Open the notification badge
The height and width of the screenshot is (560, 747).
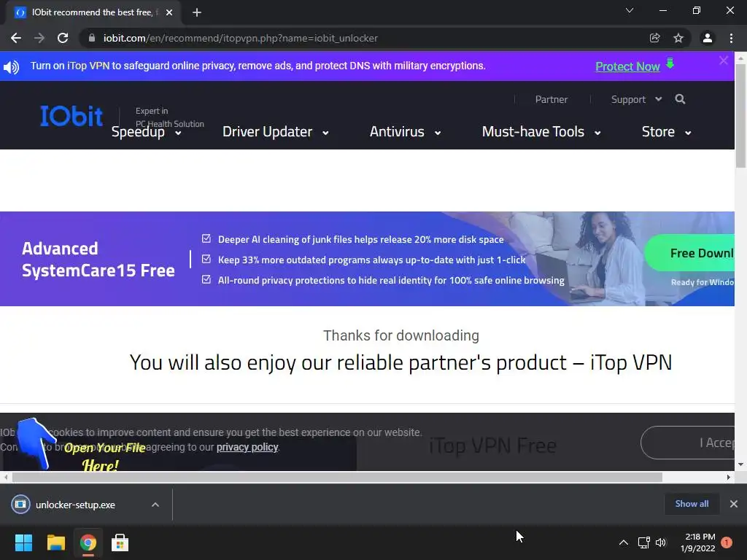[727, 542]
